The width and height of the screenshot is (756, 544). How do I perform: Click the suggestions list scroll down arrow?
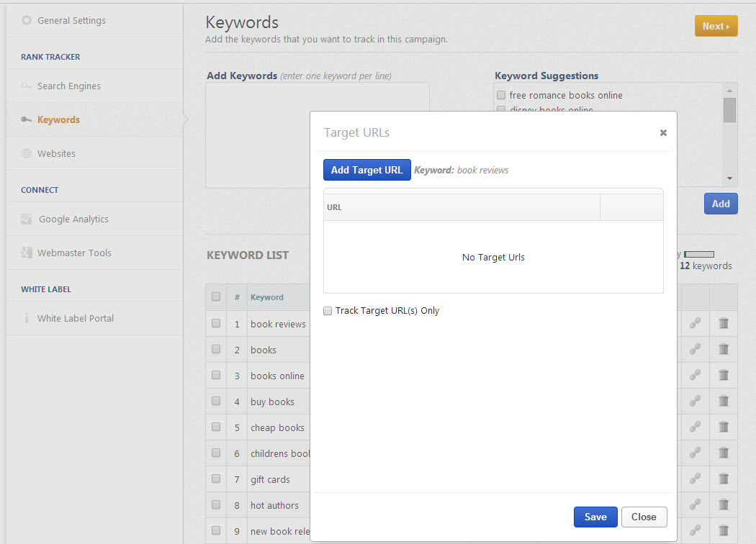click(x=729, y=178)
